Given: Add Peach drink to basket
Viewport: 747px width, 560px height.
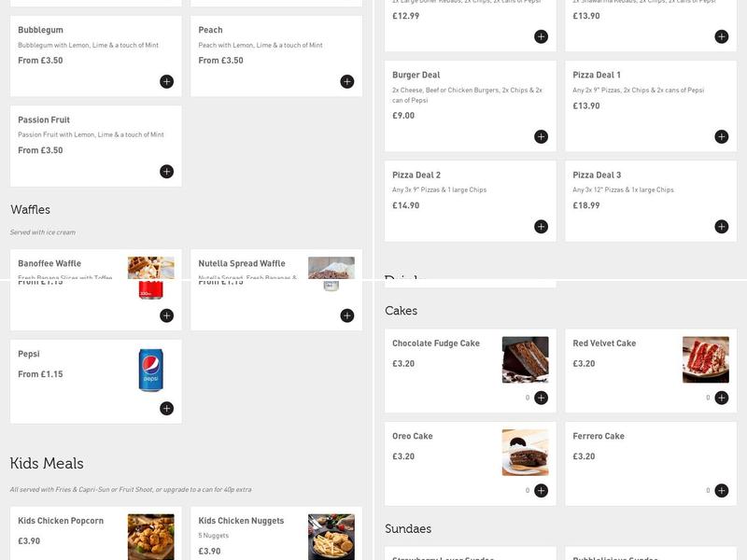Looking at the screenshot, I should click(346, 82).
